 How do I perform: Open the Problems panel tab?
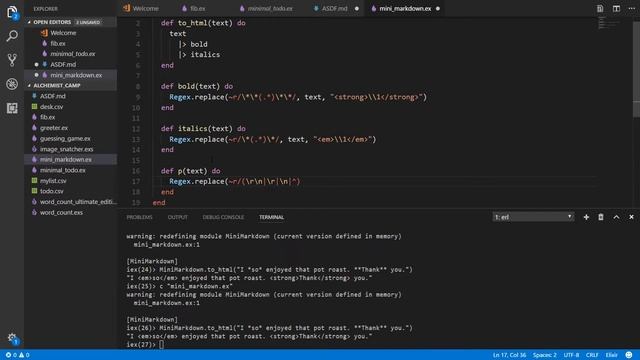point(140,217)
